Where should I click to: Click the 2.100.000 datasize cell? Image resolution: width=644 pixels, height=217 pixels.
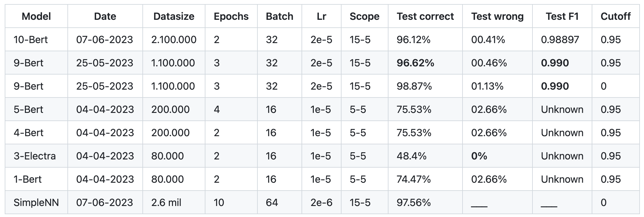[174, 40]
